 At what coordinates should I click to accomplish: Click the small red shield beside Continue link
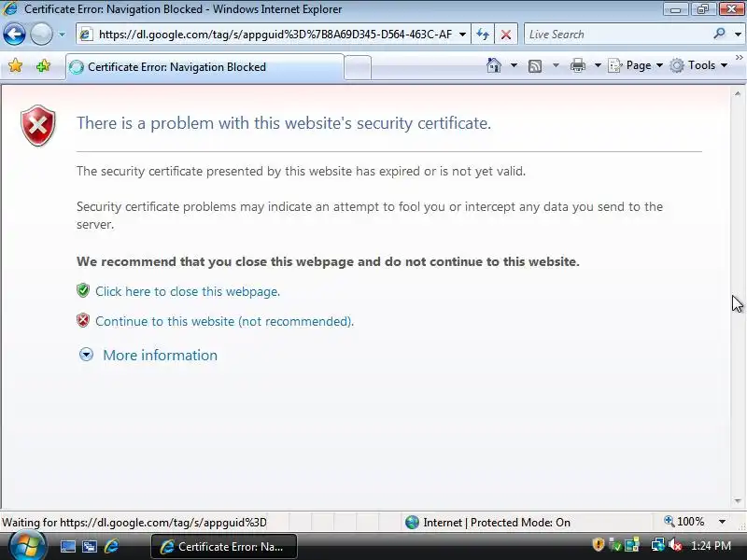[x=83, y=320]
